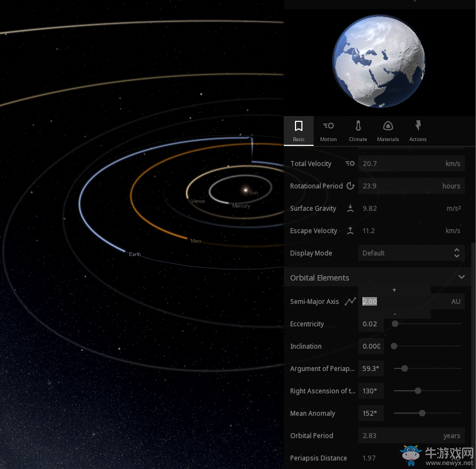Select the Venus label in orbit view

click(198, 201)
